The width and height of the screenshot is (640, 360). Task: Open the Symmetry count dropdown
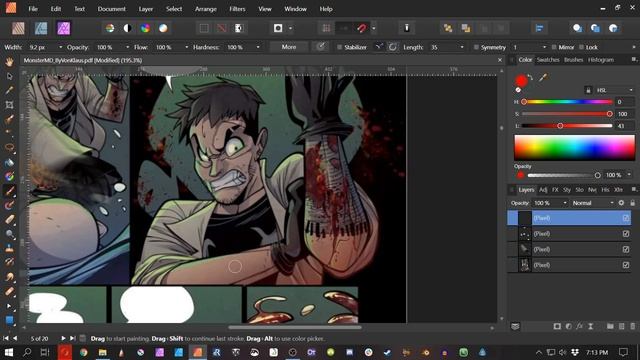(544, 47)
